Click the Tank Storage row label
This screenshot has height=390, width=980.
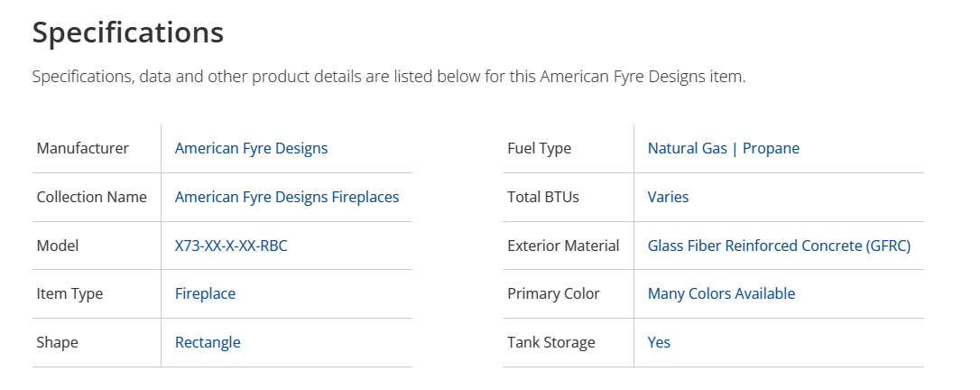click(x=550, y=342)
